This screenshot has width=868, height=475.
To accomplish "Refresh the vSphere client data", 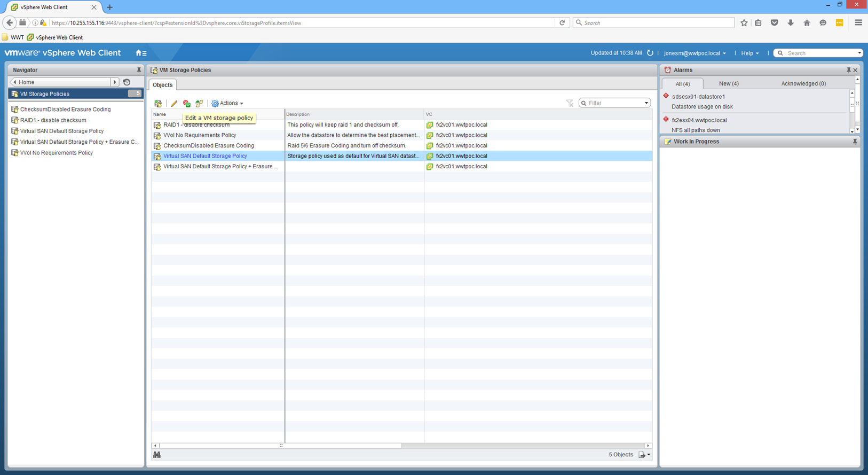I will pos(650,53).
